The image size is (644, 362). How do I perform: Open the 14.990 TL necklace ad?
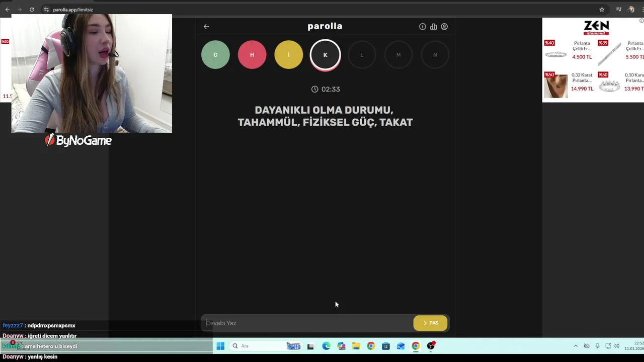point(569,84)
